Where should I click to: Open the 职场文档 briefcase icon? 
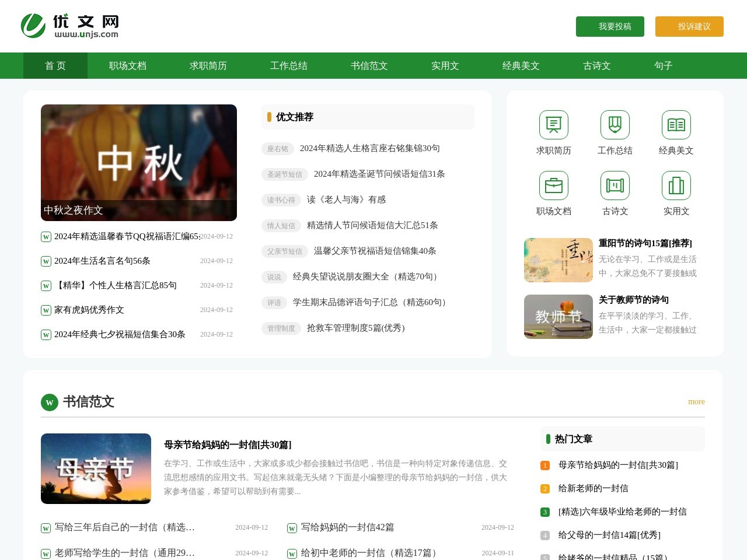(554, 185)
